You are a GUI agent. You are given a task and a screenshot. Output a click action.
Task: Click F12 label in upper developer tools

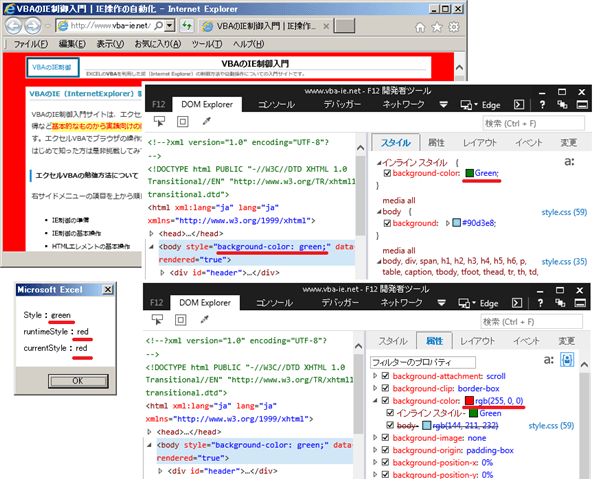pos(158,104)
